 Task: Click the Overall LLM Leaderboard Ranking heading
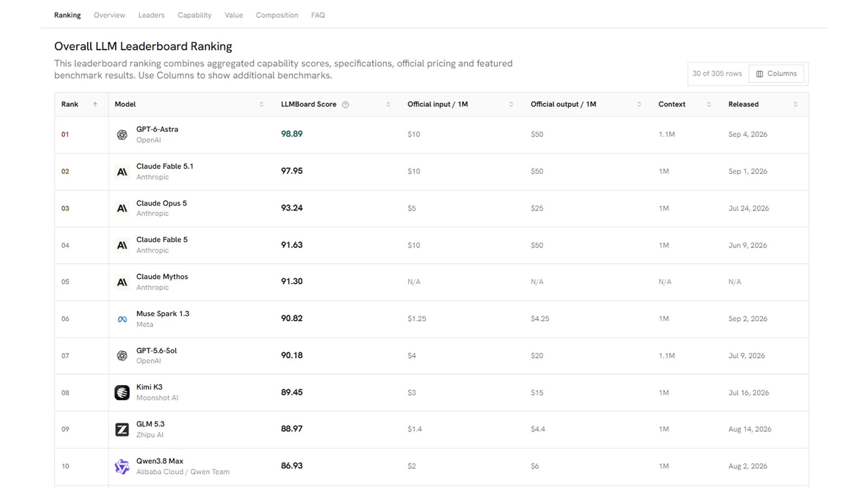pyautogui.click(x=143, y=47)
